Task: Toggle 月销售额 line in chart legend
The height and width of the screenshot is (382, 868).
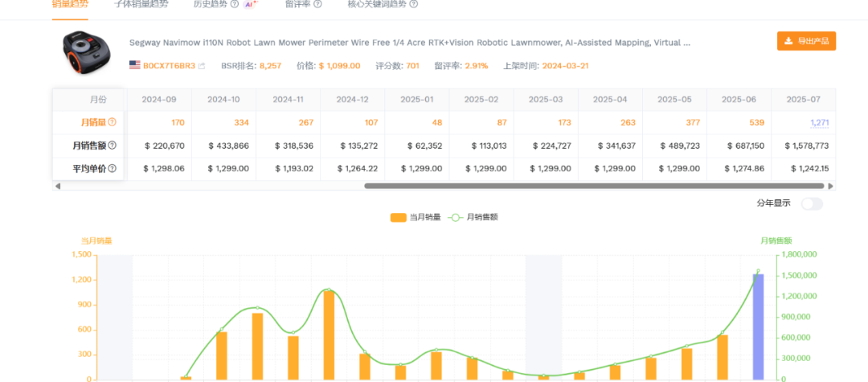Action: [x=474, y=217]
